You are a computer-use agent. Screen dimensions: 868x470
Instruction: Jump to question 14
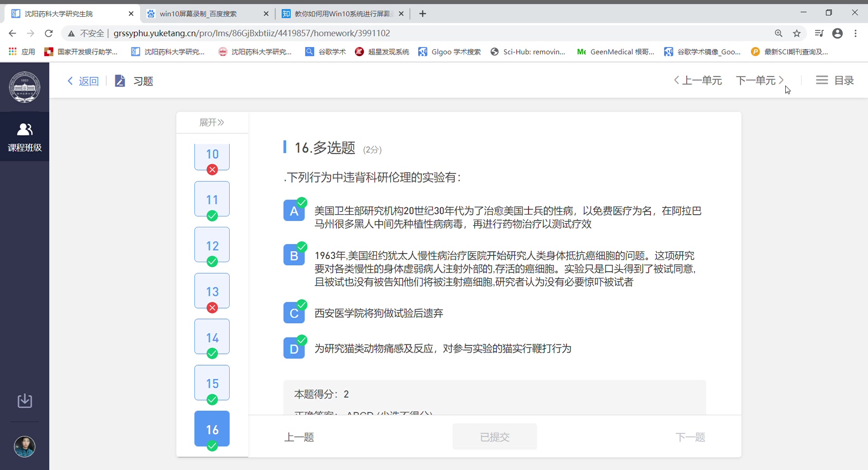pos(212,337)
